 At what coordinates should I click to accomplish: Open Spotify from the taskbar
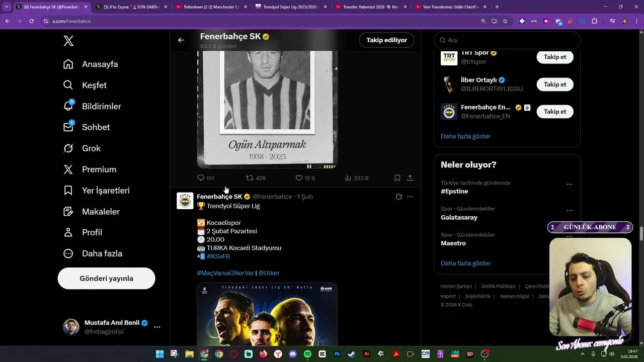pyautogui.click(x=307, y=354)
